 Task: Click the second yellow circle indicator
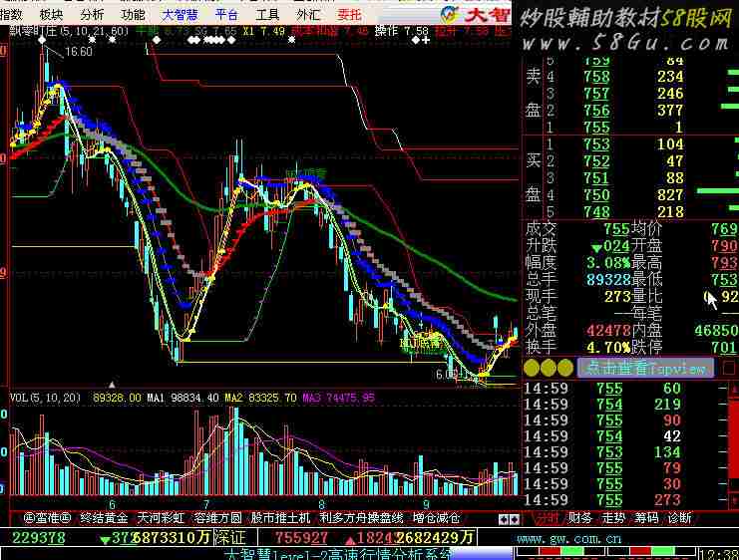(x=549, y=368)
